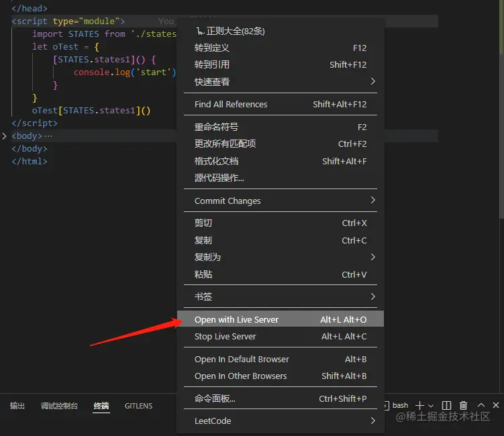Viewport: 504px width, 436px height.
Task: Select the 终端 panel tab
Action: tap(101, 406)
